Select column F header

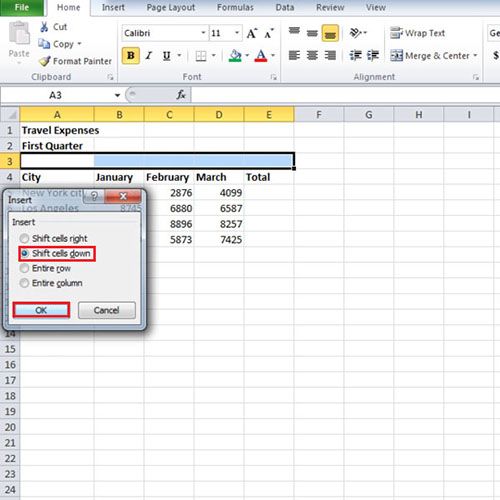point(319,115)
